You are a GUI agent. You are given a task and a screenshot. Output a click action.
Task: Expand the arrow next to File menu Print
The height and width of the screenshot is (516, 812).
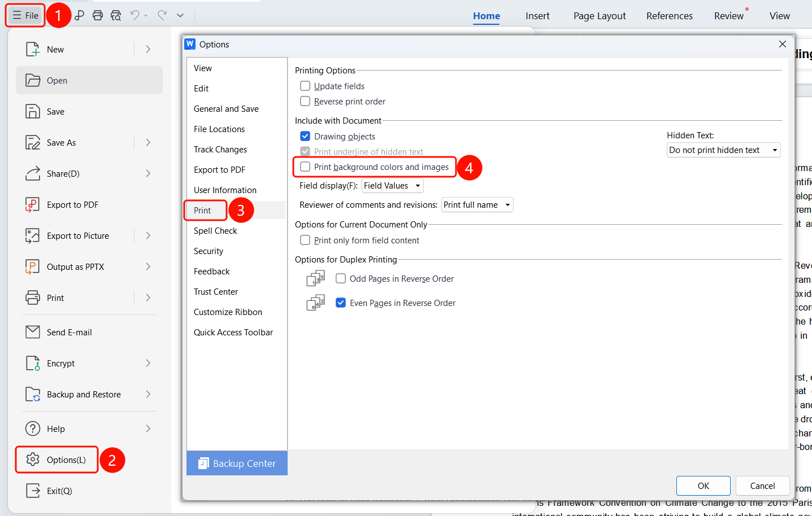click(148, 298)
